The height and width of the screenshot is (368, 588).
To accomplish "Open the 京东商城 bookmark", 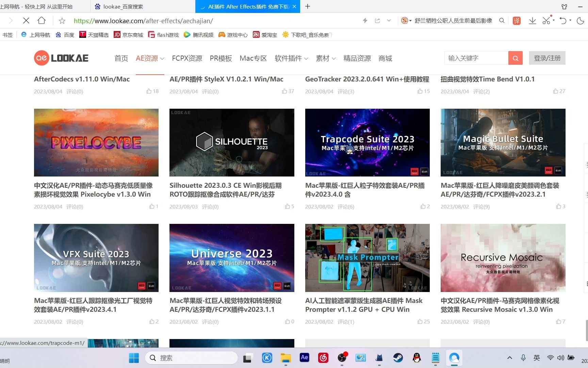I will (128, 35).
